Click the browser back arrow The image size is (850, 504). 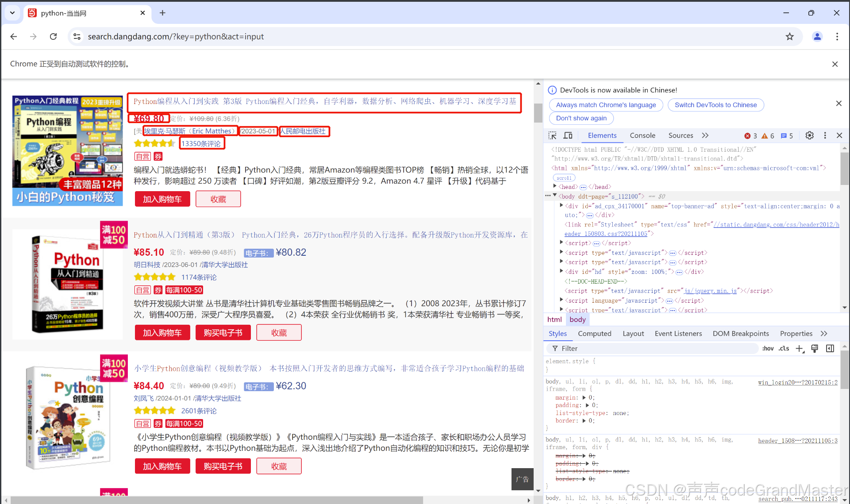click(x=14, y=37)
